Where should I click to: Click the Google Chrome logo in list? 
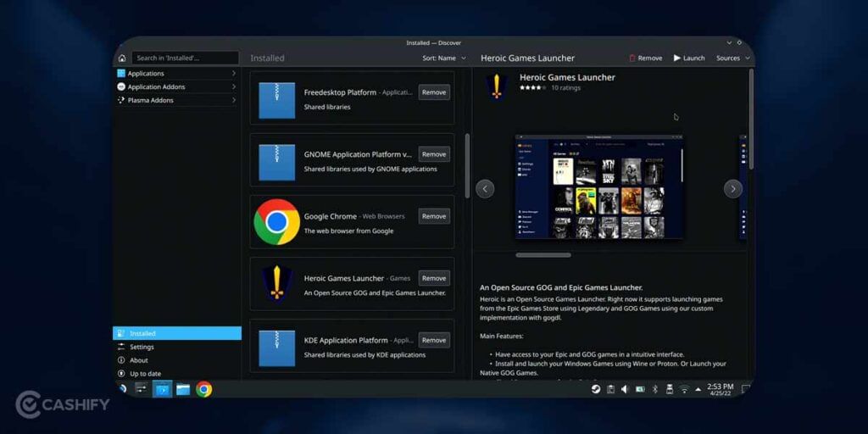pyautogui.click(x=277, y=222)
